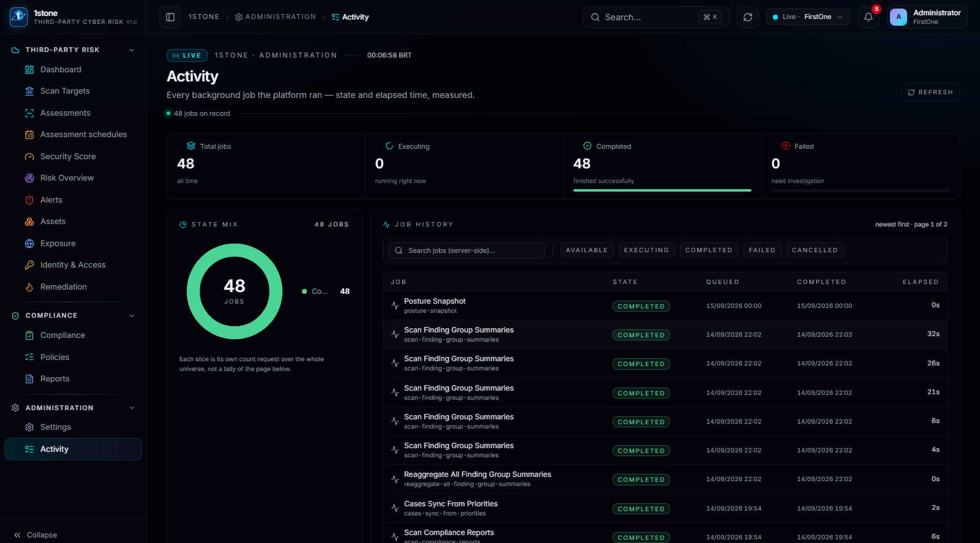Viewport: 980px width, 543px height.
Task: Click the Remediation flame icon
Action: point(29,287)
